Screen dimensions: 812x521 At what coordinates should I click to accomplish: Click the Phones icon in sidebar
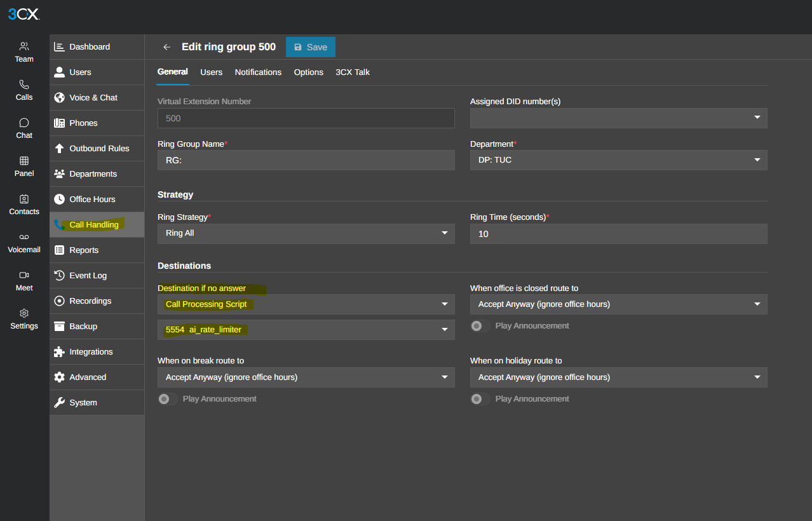tap(60, 123)
